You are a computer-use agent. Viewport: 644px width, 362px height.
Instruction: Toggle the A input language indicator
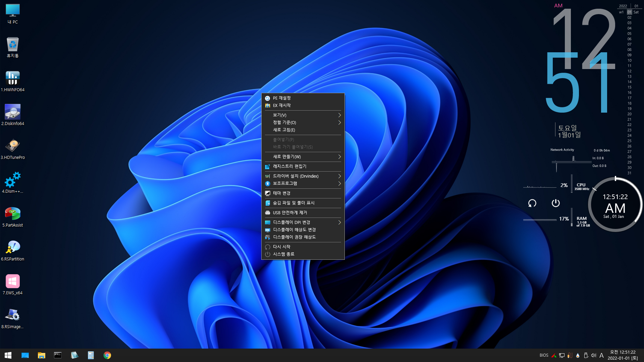(x=601, y=355)
